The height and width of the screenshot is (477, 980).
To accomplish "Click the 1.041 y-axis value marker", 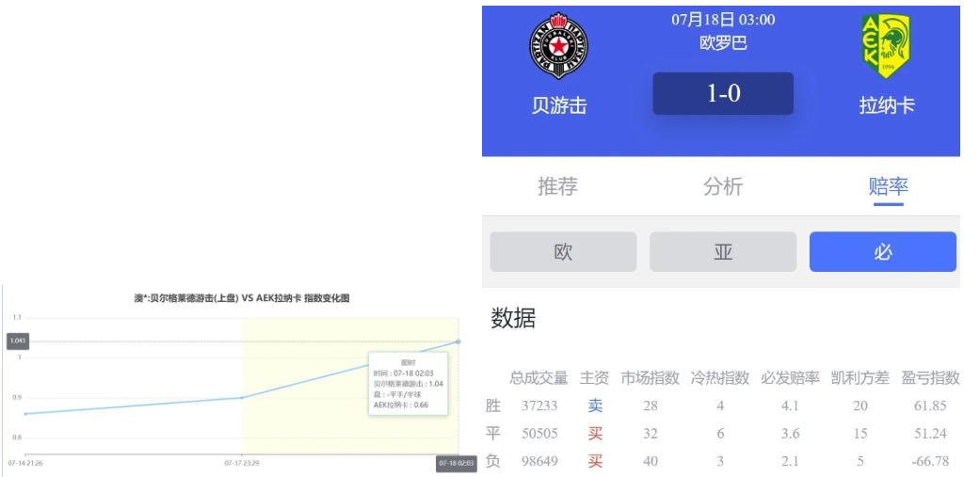I will (x=18, y=342).
